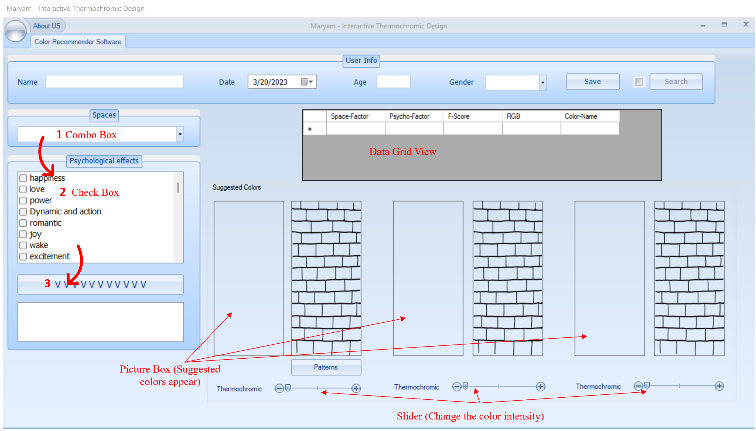Click first Thermochromic slider minus icon
Image resolution: width=756 pixels, height=431 pixels.
coord(279,388)
